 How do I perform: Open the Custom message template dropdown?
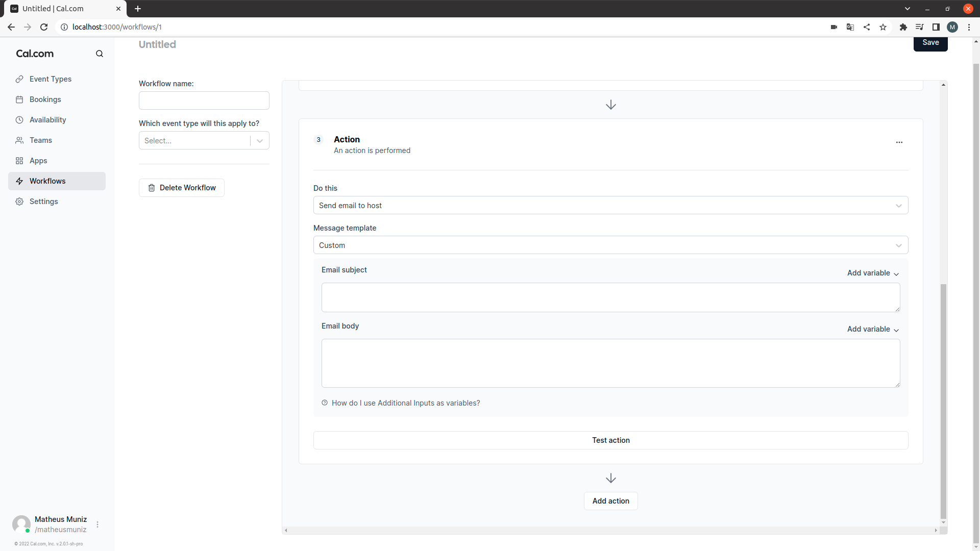610,245
